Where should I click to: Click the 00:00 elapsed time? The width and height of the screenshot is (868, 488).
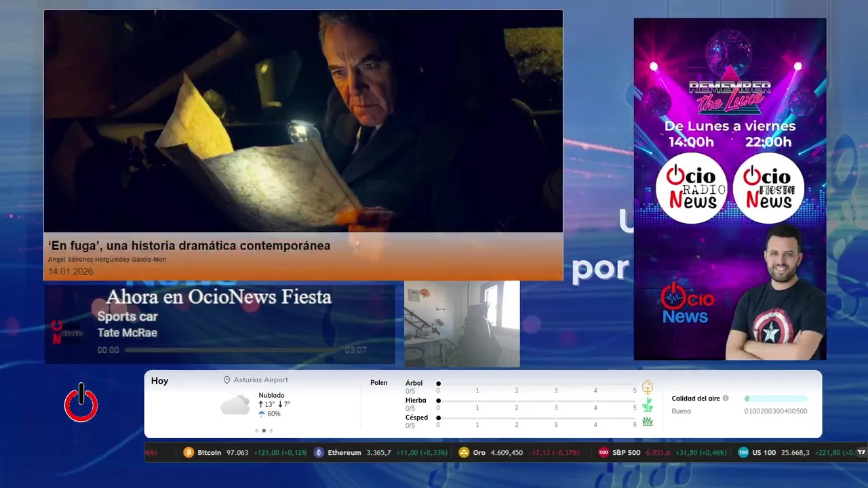tap(108, 350)
